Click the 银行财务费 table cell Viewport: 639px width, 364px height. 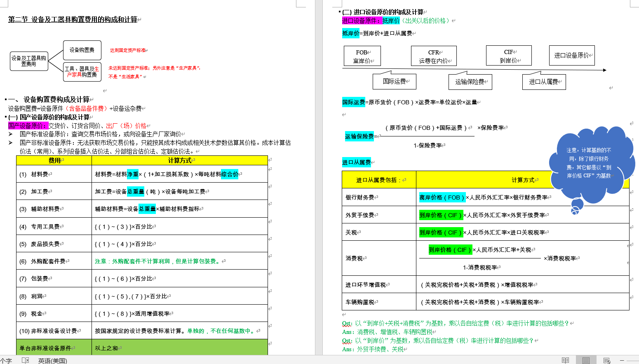(x=379, y=197)
